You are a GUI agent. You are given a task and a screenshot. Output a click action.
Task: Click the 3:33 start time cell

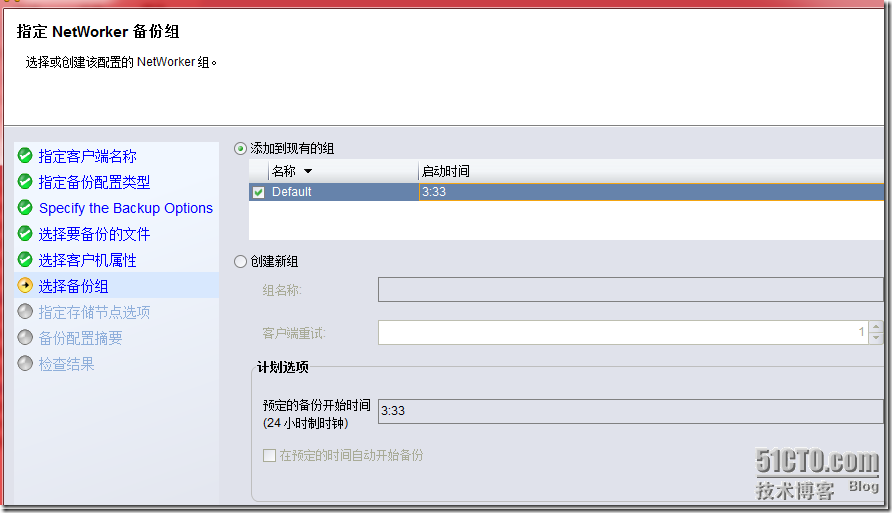tap(652, 192)
